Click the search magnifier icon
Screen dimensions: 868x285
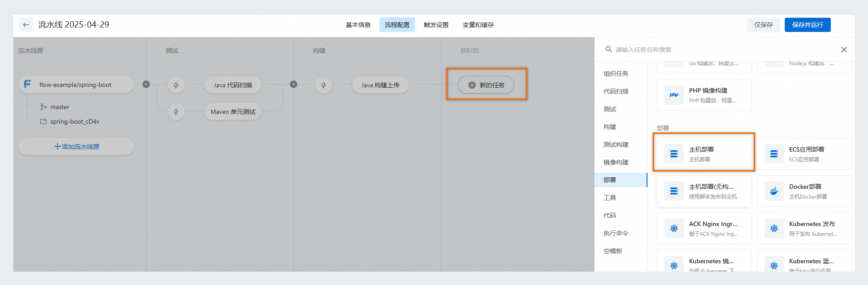click(609, 49)
